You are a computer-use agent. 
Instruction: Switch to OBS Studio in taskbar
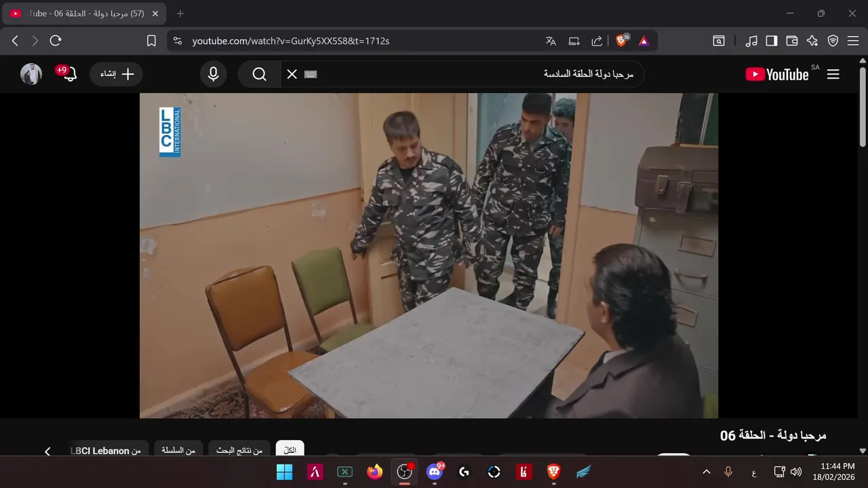(x=405, y=472)
